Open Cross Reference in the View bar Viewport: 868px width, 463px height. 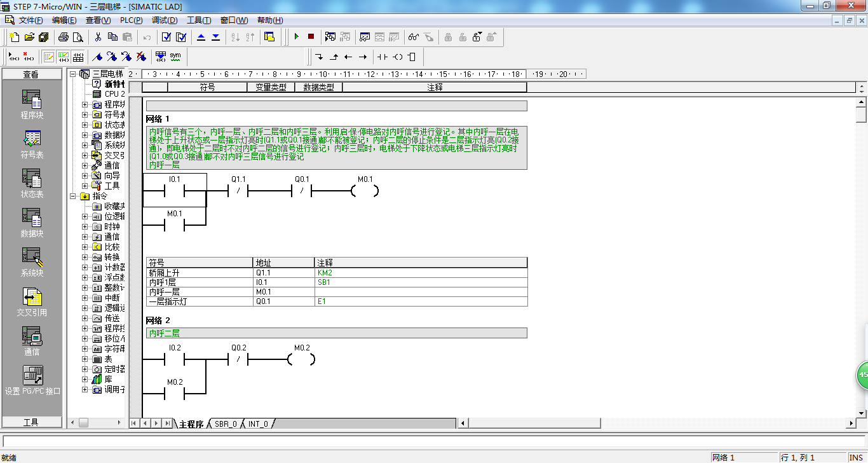pos(32,302)
